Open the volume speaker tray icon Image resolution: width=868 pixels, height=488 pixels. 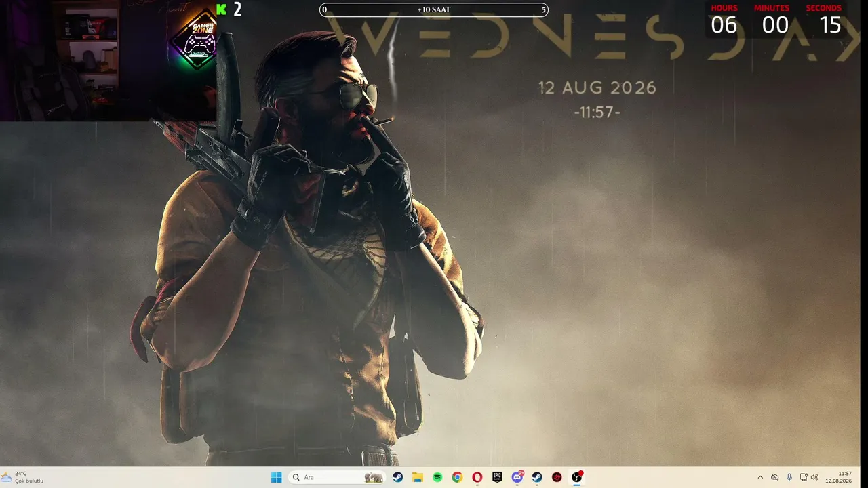pos(814,477)
